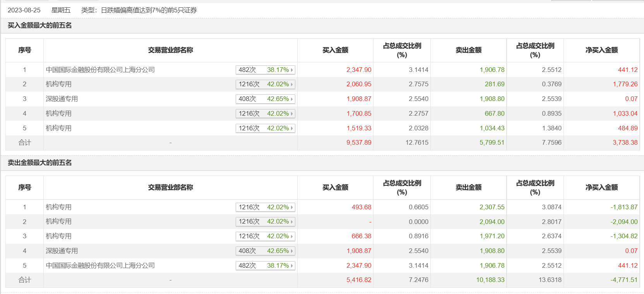Image resolution: width=644 pixels, height=294 pixels.
Task: Click the net buy value 1,779.26
Action: [x=625, y=84]
